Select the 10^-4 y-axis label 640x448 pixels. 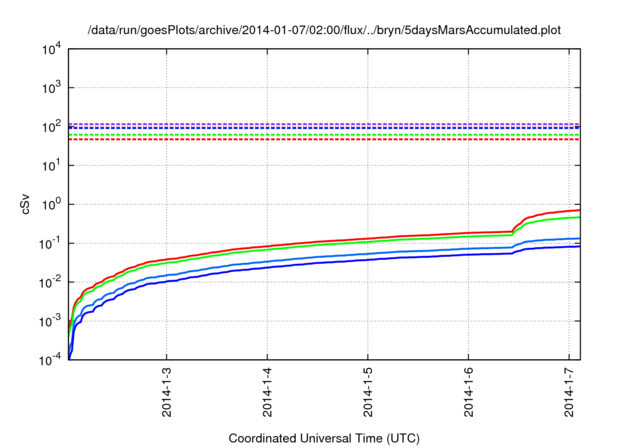coord(51,359)
